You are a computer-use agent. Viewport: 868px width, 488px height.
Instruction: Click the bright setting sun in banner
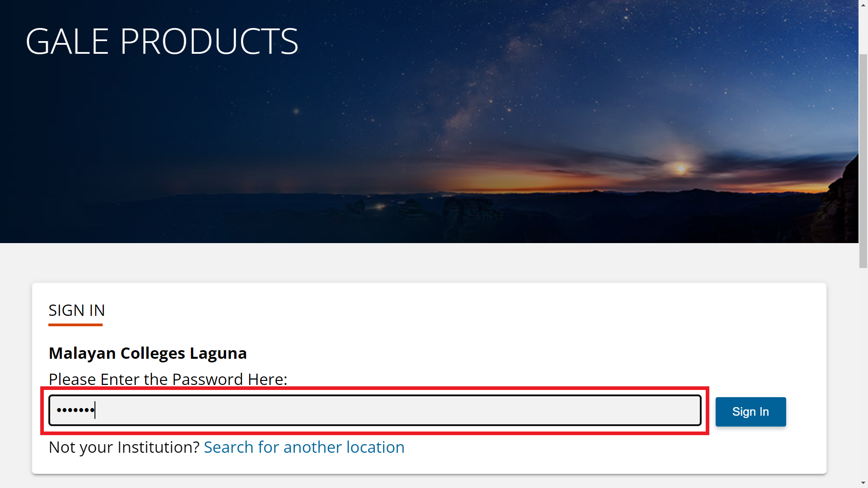point(681,169)
